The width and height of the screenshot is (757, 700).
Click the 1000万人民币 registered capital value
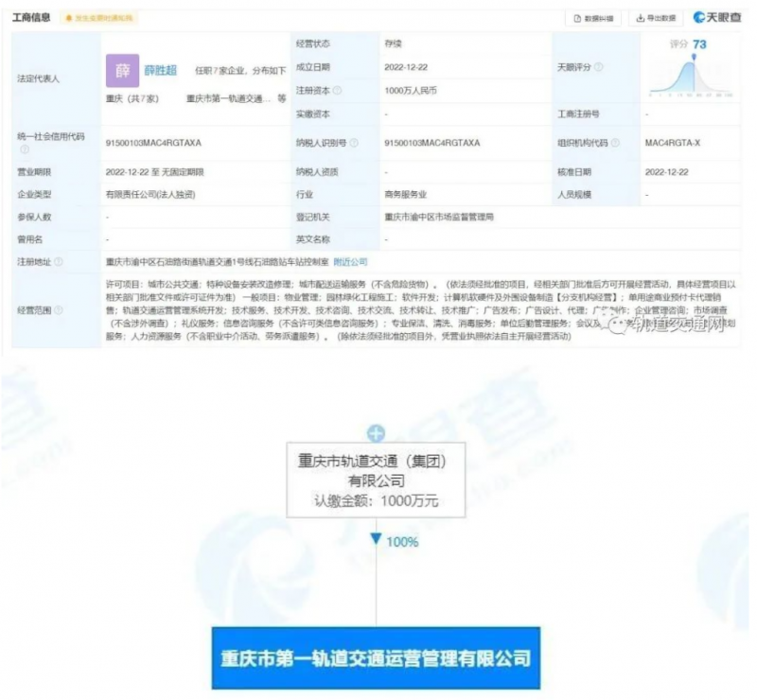pyautogui.click(x=411, y=90)
